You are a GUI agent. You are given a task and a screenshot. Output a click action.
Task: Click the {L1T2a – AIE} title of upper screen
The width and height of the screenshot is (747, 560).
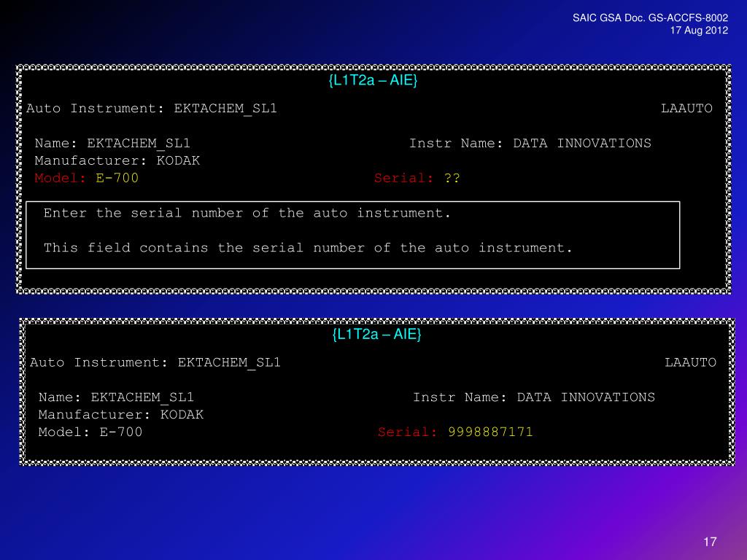click(373, 80)
